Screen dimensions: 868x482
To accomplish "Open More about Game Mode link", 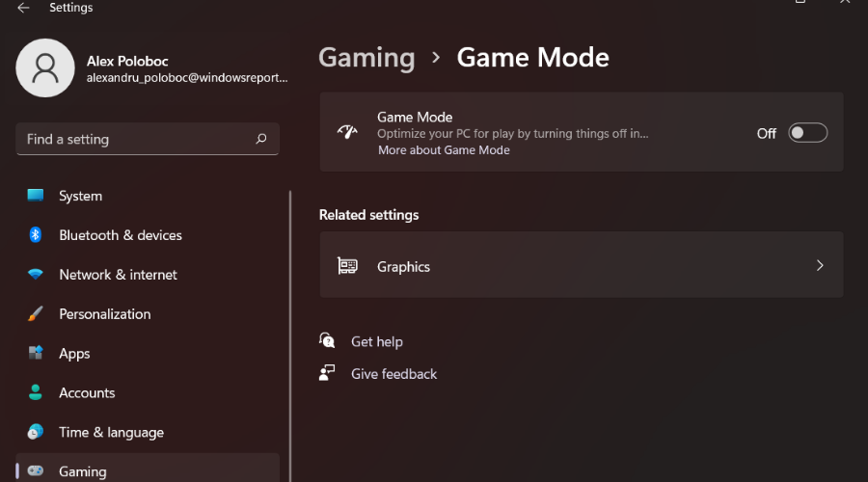I will click(444, 150).
